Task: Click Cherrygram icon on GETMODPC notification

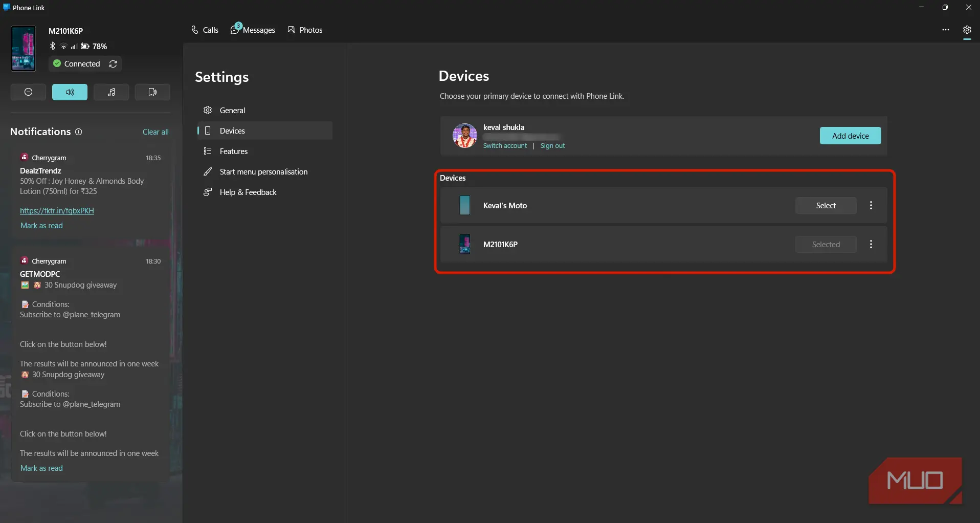Action: [x=24, y=260]
